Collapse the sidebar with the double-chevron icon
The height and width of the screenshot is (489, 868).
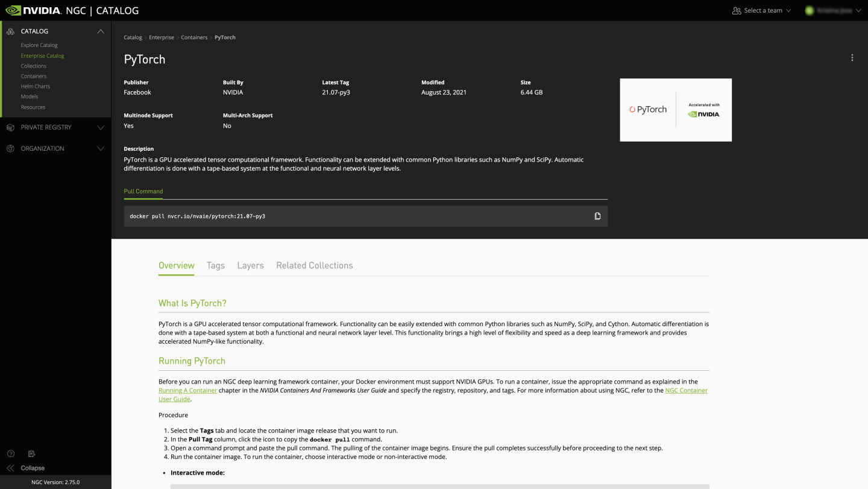click(x=11, y=467)
